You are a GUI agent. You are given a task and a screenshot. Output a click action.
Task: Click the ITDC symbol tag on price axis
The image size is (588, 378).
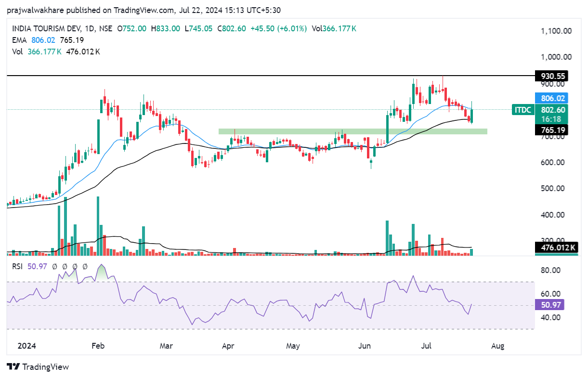point(523,110)
